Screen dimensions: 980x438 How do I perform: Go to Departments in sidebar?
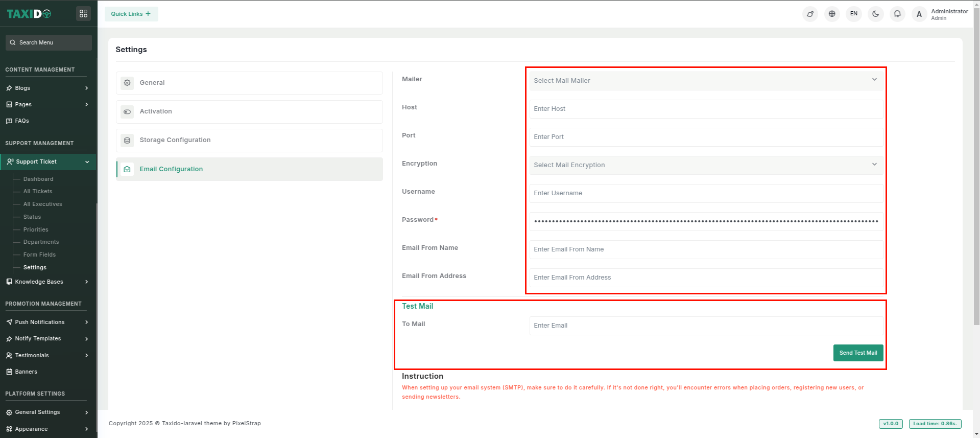tap(41, 242)
